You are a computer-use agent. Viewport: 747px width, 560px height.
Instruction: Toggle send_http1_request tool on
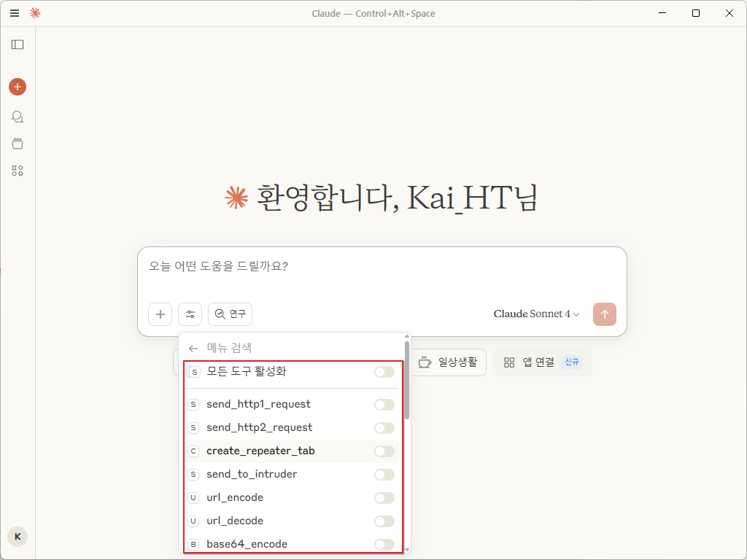tap(384, 405)
